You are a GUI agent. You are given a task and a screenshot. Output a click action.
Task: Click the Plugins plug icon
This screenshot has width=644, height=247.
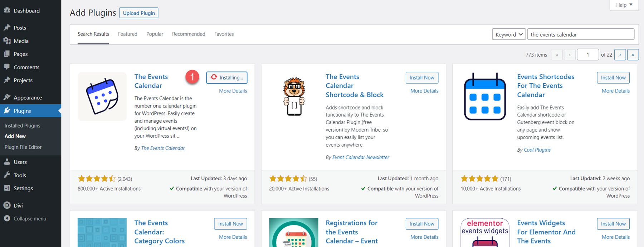(8, 111)
